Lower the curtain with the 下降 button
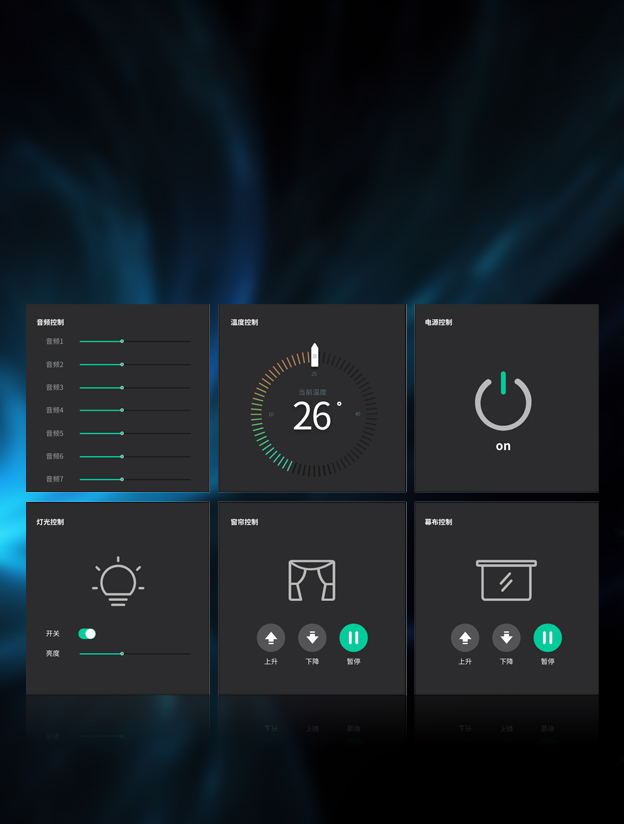624x824 pixels. click(x=312, y=638)
